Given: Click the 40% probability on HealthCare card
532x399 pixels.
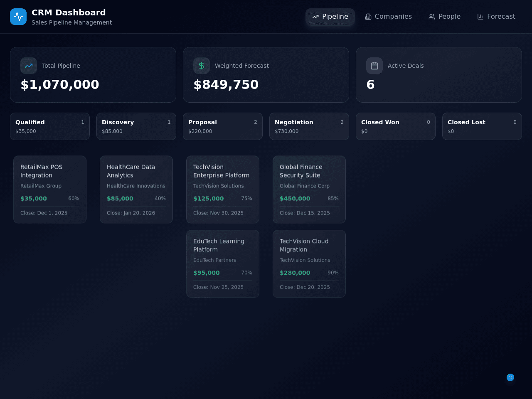Looking at the screenshot, I should tap(160, 199).
